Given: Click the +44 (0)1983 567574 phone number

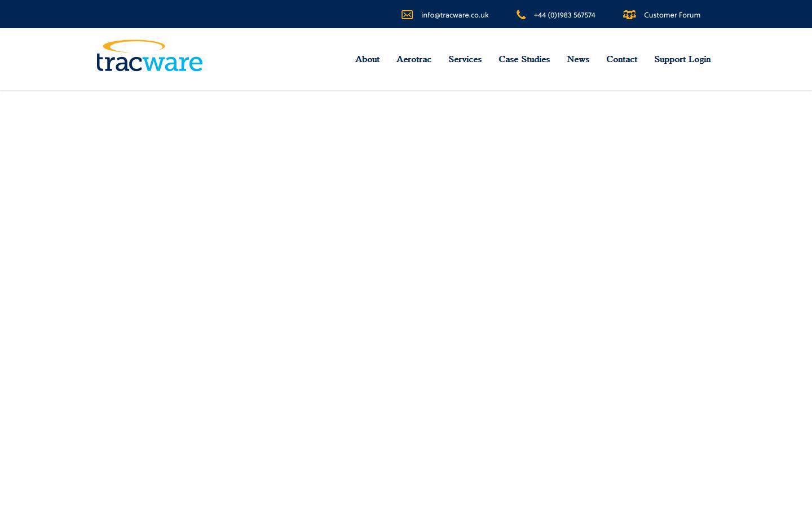Looking at the screenshot, I should [564, 15].
